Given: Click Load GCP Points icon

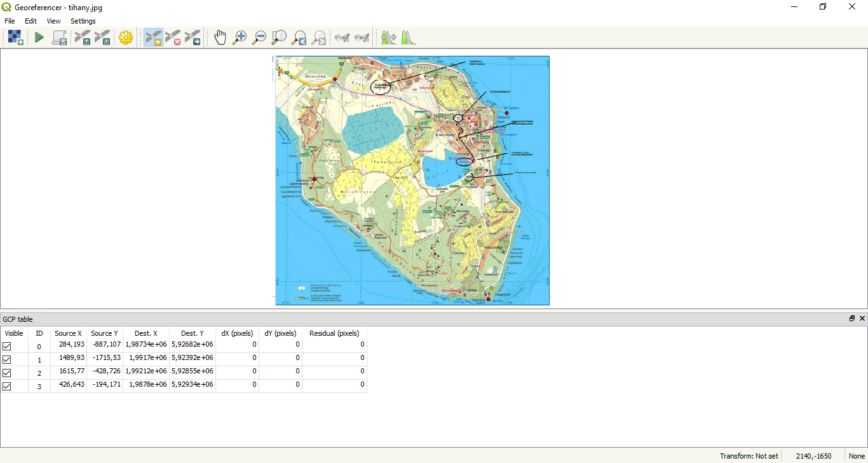Looking at the screenshot, I should pyautogui.click(x=83, y=38).
